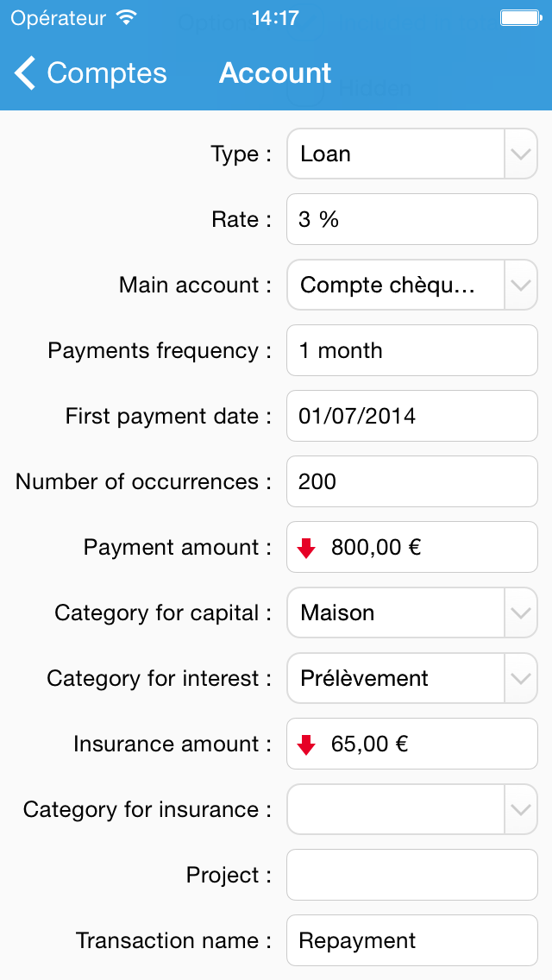This screenshot has width=552, height=980.
Task: Edit First payment date field
Action: (x=412, y=417)
